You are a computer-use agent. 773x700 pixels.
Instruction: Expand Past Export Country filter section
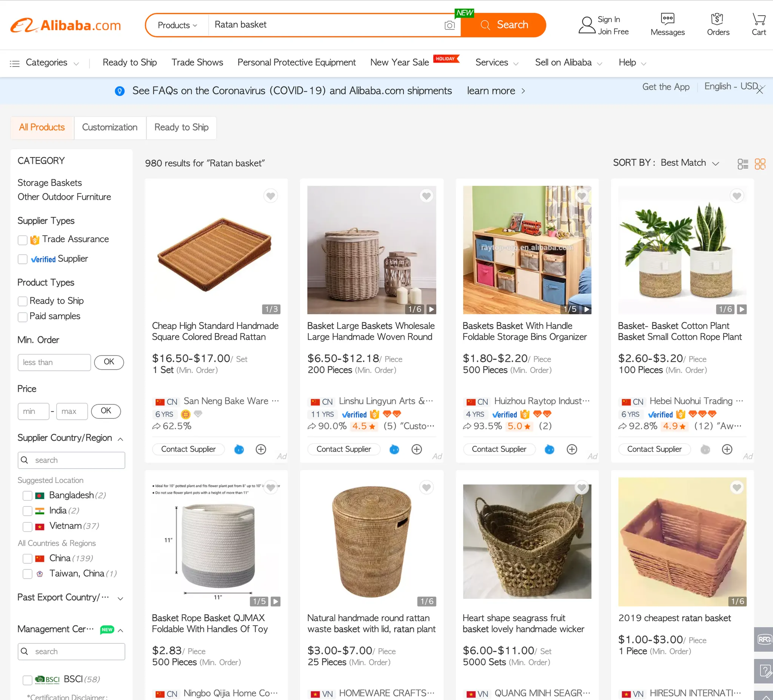coord(120,598)
